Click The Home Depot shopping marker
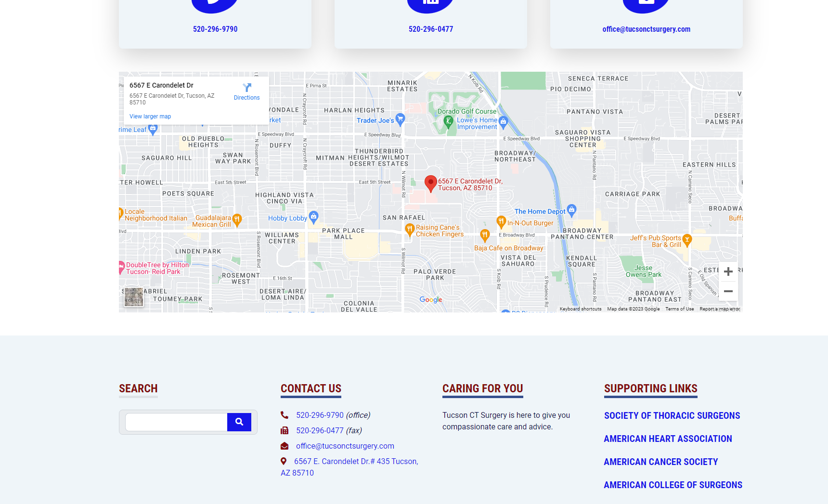Screen dimensions: 828x504 pyautogui.click(x=571, y=210)
